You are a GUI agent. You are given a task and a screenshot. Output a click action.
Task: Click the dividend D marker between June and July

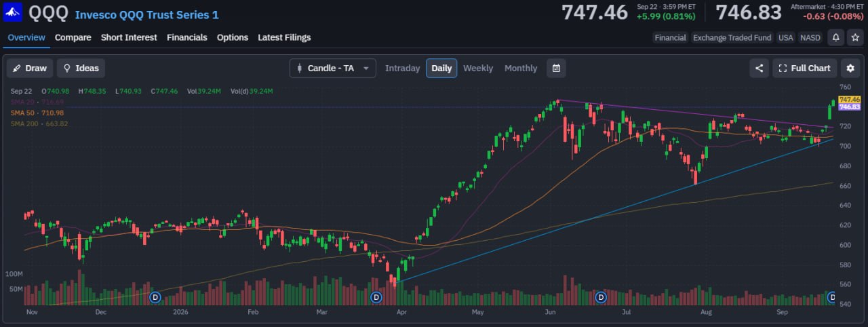(600, 296)
